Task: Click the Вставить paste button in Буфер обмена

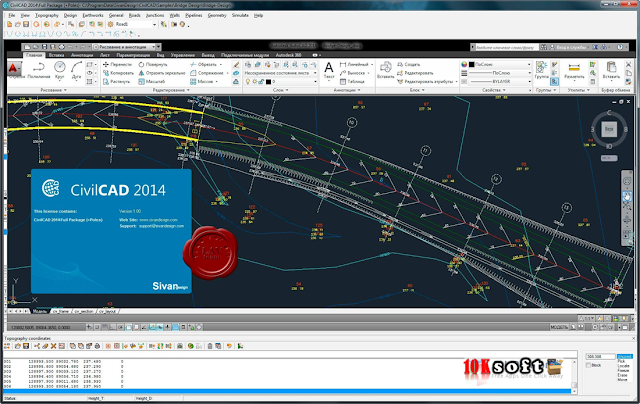Action: point(611,70)
